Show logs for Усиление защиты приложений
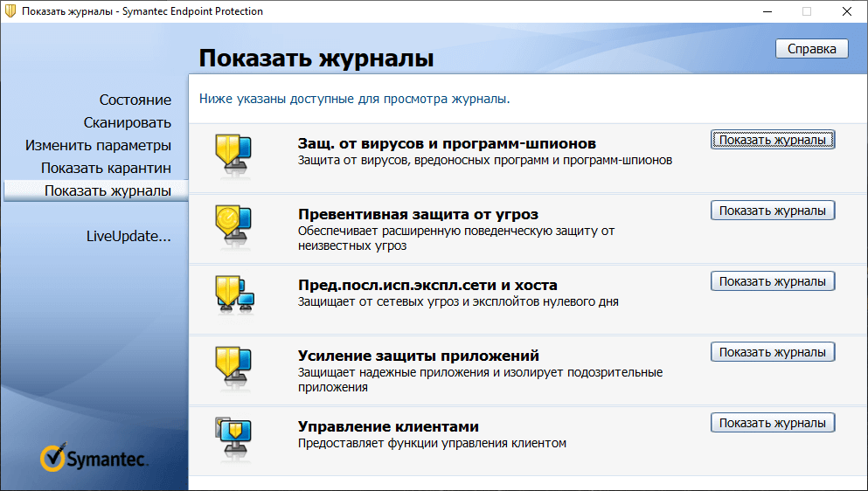The image size is (868, 491). tap(772, 352)
